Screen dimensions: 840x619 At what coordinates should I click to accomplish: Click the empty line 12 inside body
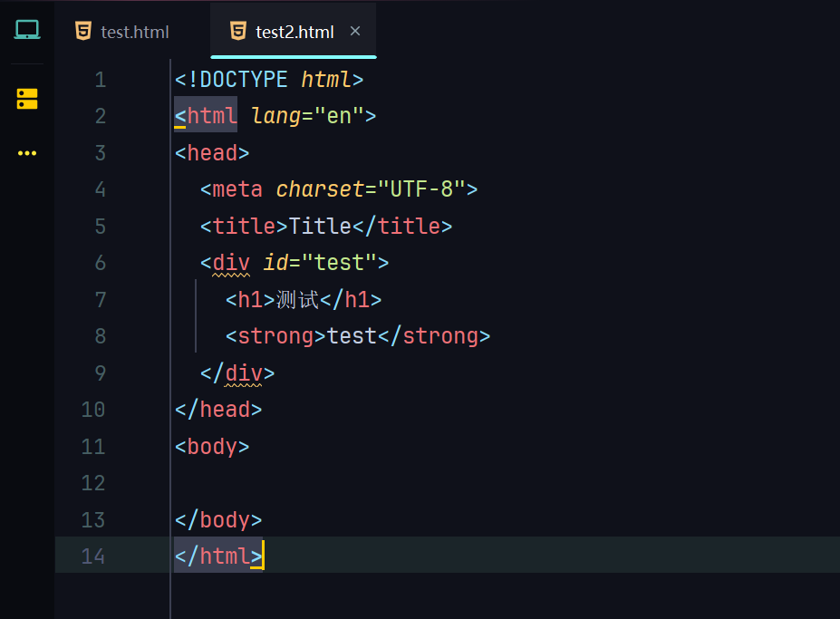(x=362, y=483)
